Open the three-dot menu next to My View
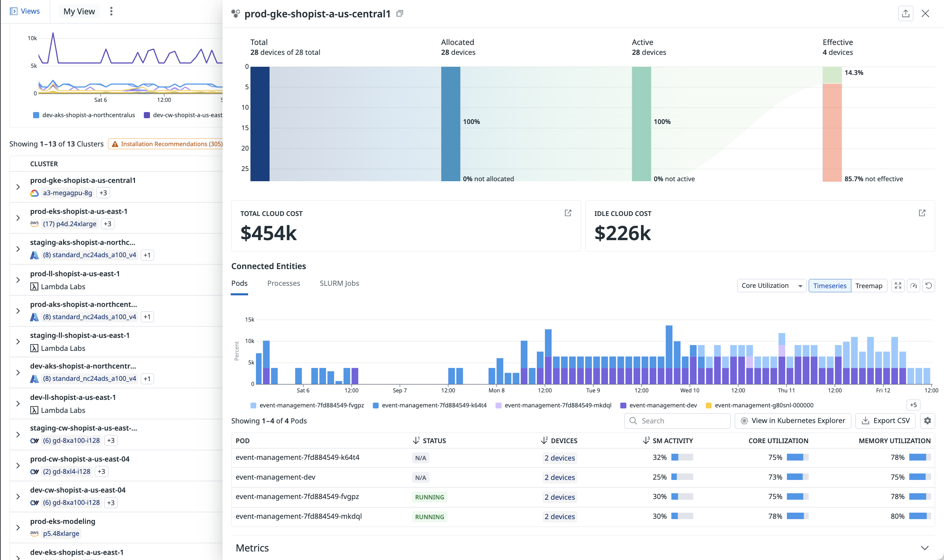The height and width of the screenshot is (560, 944). point(111,11)
